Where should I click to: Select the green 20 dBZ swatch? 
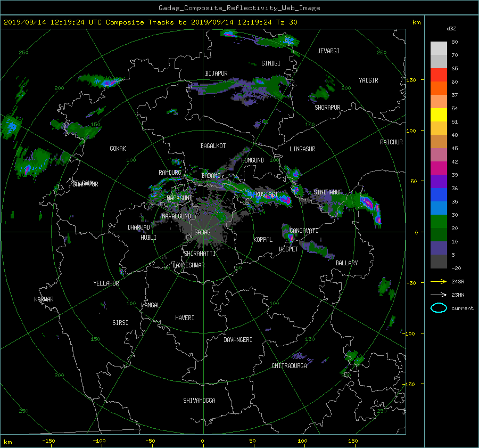pyautogui.click(x=439, y=222)
